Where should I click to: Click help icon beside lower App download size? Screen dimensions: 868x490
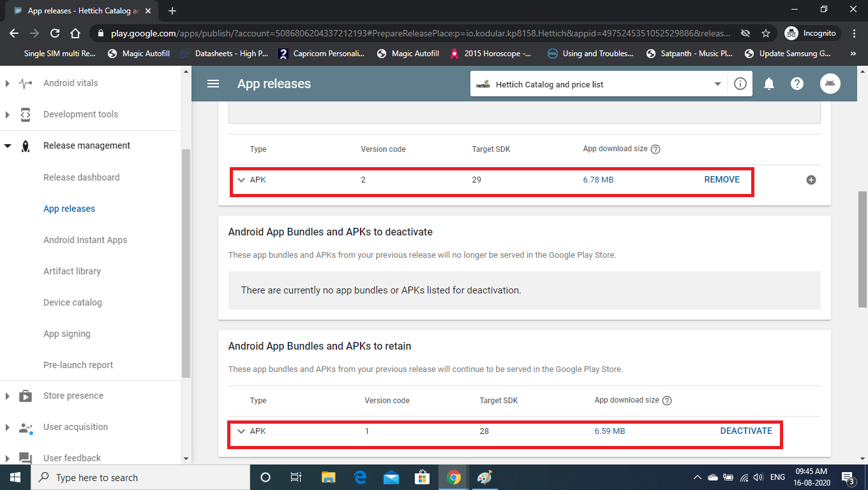click(x=667, y=401)
